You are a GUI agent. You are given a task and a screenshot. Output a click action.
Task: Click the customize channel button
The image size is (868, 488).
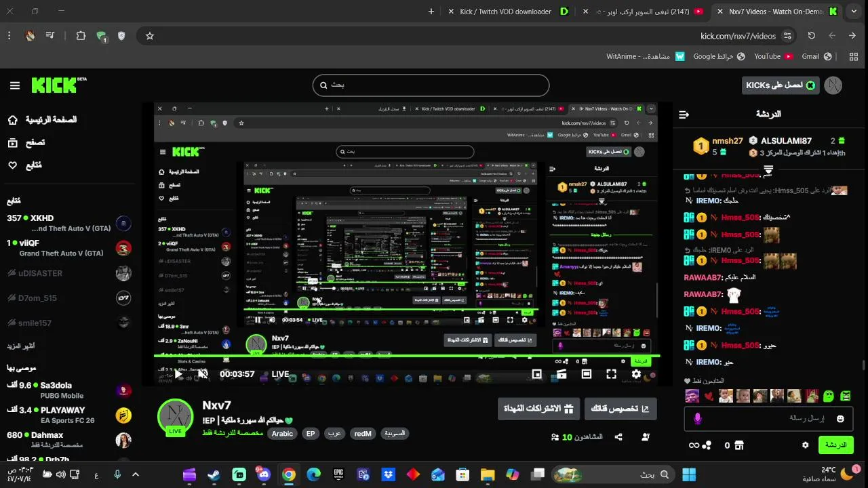coord(620,409)
